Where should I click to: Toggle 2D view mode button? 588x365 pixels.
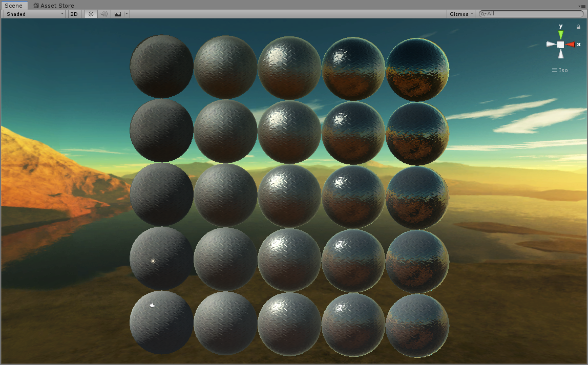pos(74,14)
